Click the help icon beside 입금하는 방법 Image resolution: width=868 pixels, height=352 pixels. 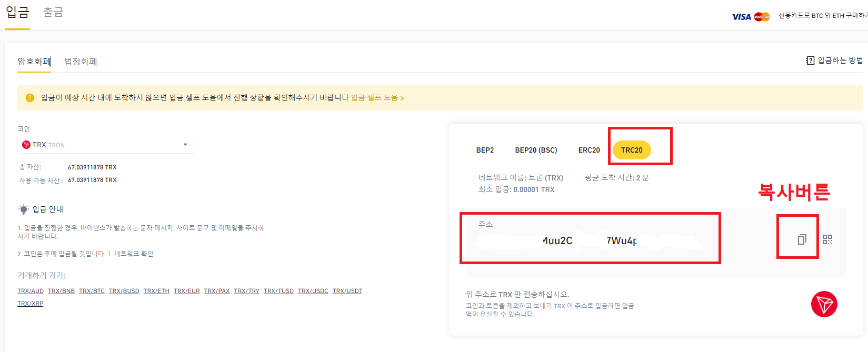coord(810,61)
